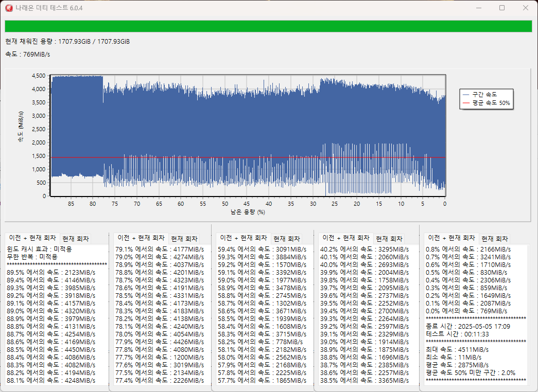
Task: Minimize the 나래온 더티 테스트 window
Action: [478, 8]
